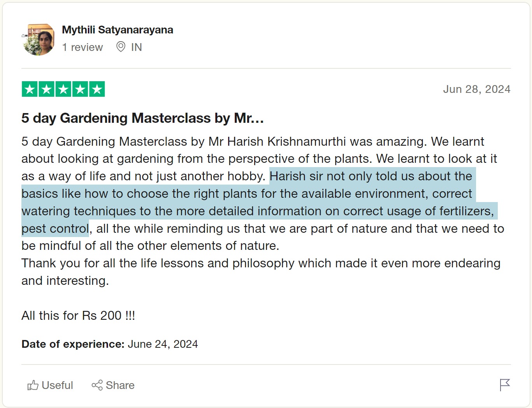Click the highlighted "pest control" text
The image size is (532, 408).
55,228
